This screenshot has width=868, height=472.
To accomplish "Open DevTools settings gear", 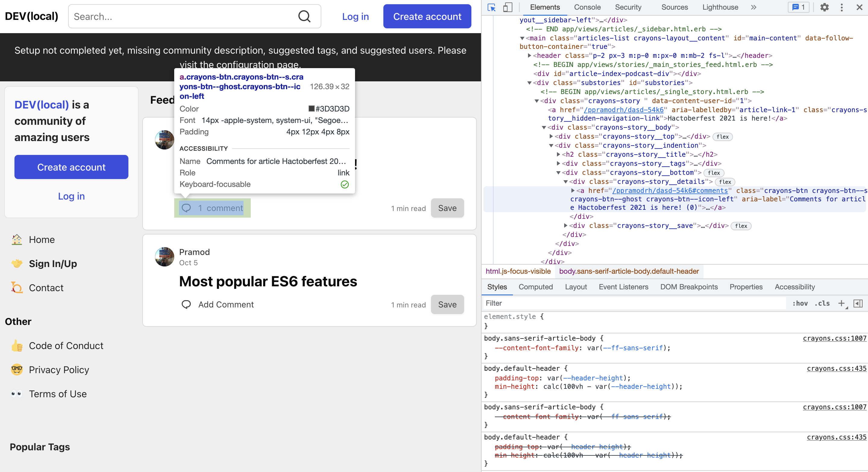I will pyautogui.click(x=824, y=8).
